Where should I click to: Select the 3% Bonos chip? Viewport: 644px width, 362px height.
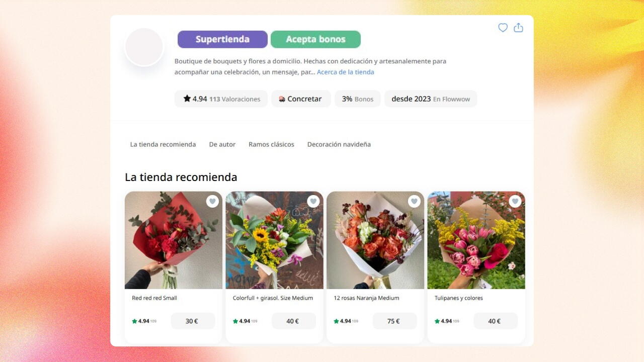coord(357,99)
